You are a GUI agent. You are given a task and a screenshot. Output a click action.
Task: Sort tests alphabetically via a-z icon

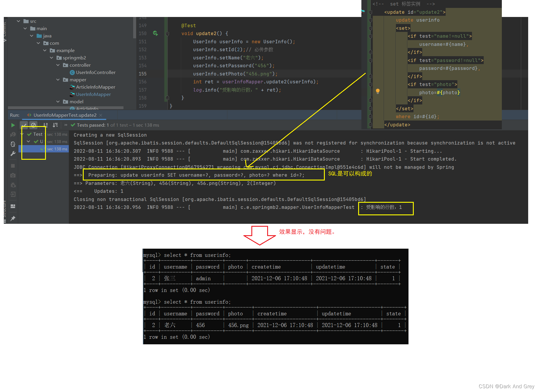(45, 125)
